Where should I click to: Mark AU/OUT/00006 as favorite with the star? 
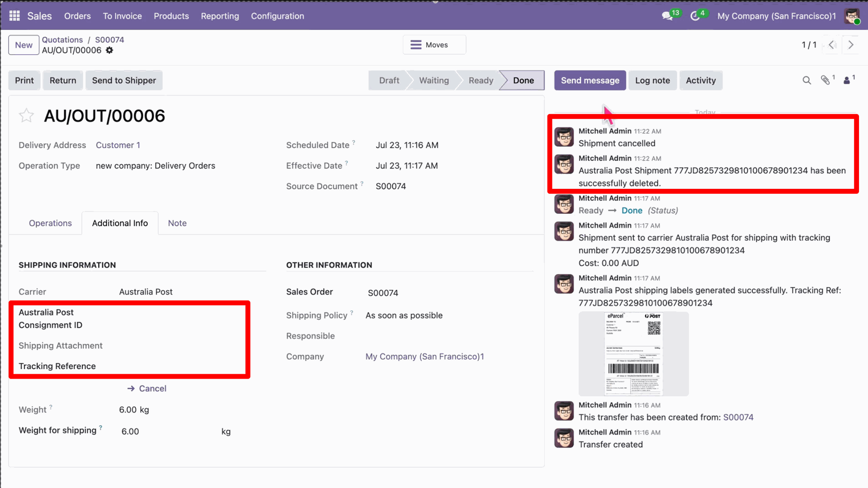pos(26,116)
